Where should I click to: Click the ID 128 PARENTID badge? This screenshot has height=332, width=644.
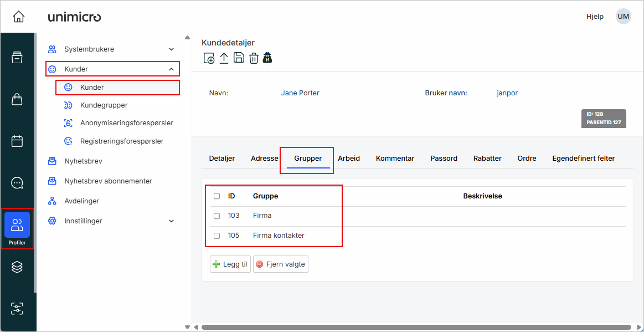[x=604, y=119]
